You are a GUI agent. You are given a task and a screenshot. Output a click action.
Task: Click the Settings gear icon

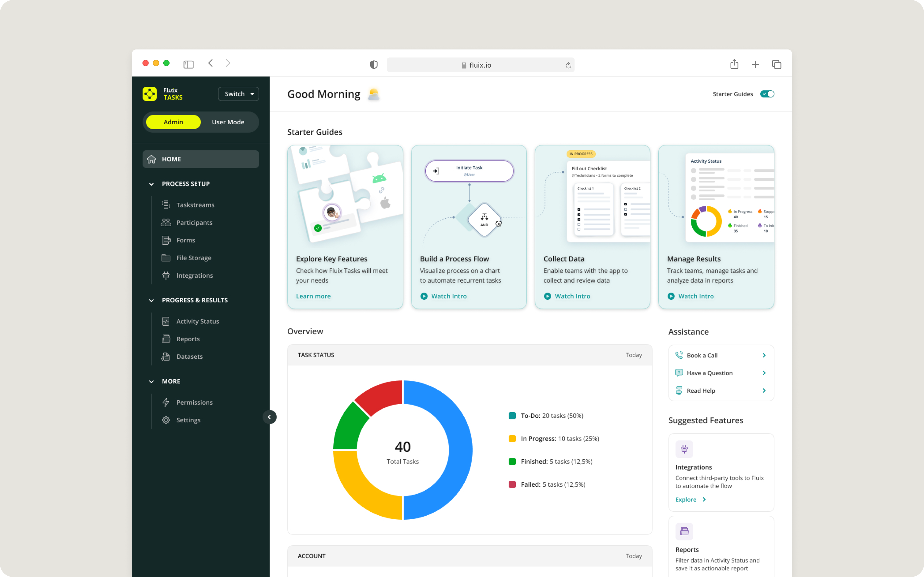pyautogui.click(x=166, y=420)
